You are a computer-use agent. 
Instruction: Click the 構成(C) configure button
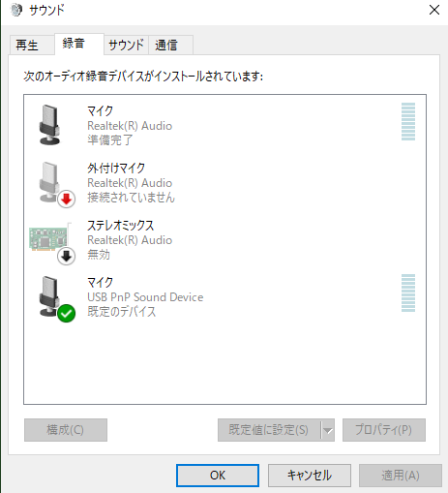66,430
